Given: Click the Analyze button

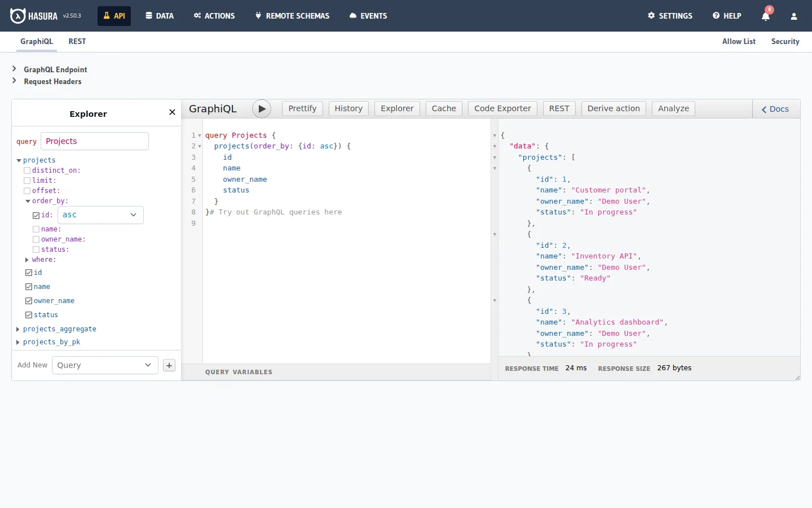Looking at the screenshot, I should pyautogui.click(x=673, y=108).
